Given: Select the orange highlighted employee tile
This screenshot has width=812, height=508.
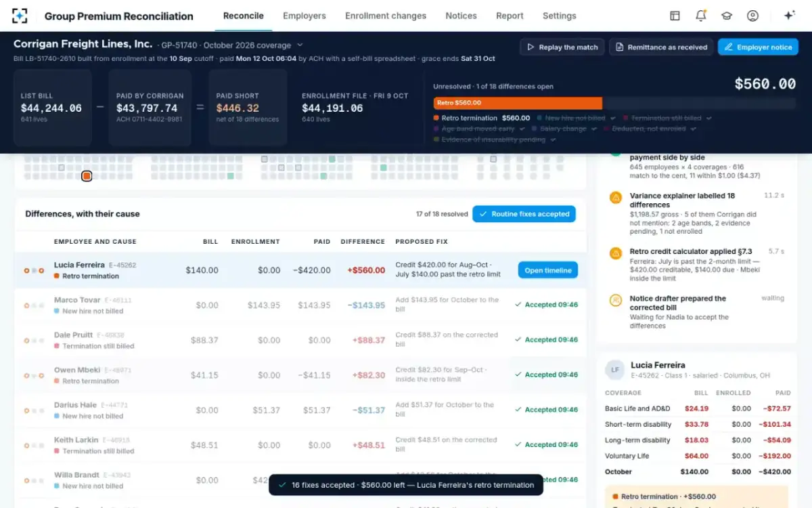Looking at the screenshot, I should [x=87, y=176].
